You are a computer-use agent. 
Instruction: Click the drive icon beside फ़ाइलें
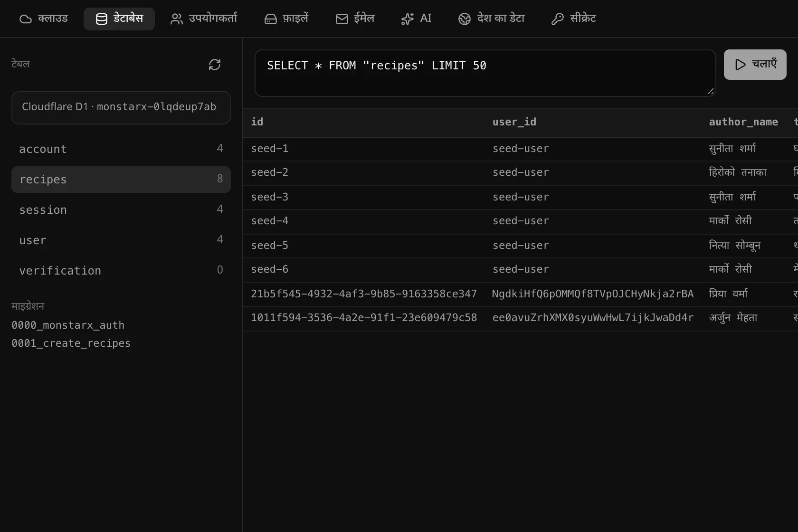click(x=271, y=19)
